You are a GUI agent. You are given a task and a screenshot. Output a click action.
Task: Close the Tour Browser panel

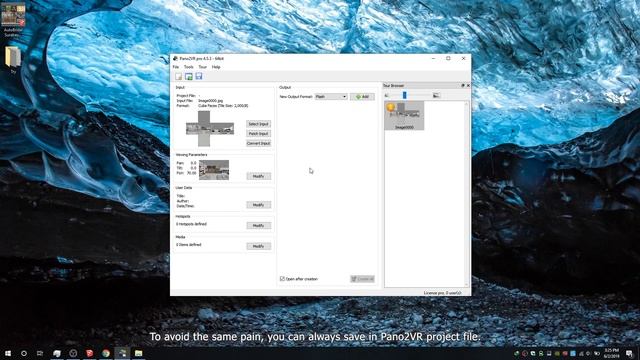coord(468,86)
